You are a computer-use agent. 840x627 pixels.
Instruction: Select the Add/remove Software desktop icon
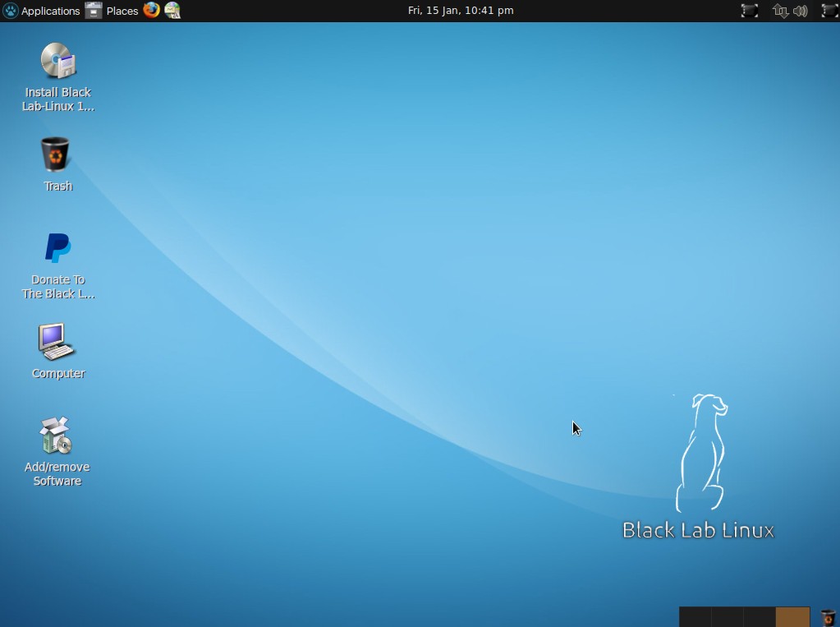(57, 452)
